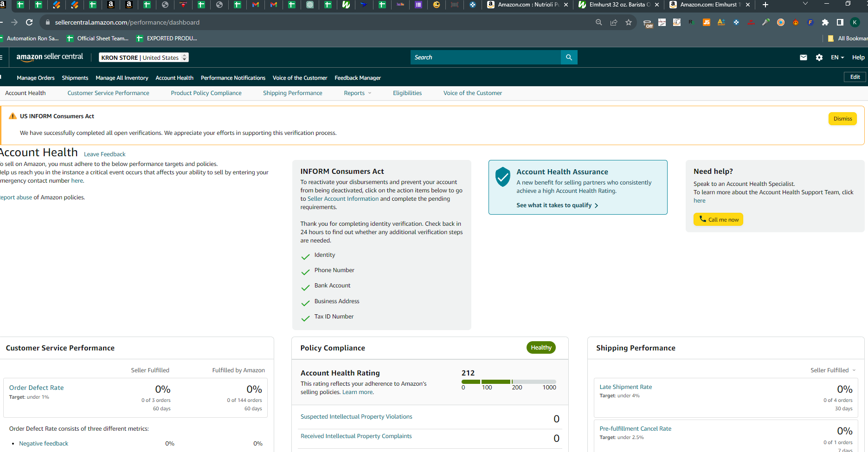
Task: Open Performance Notifications in top nav
Action: (x=233, y=78)
